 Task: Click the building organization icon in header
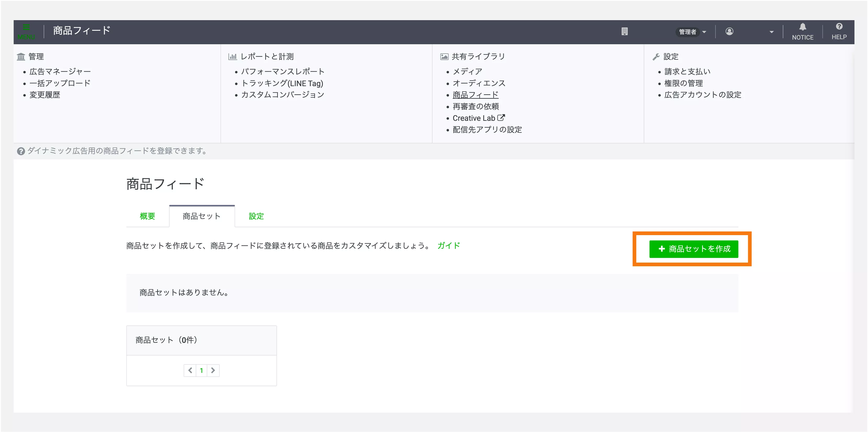[x=624, y=31]
